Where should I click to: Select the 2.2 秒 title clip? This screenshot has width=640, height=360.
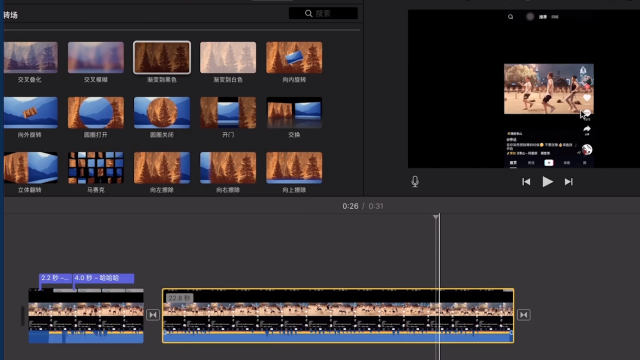(56, 278)
